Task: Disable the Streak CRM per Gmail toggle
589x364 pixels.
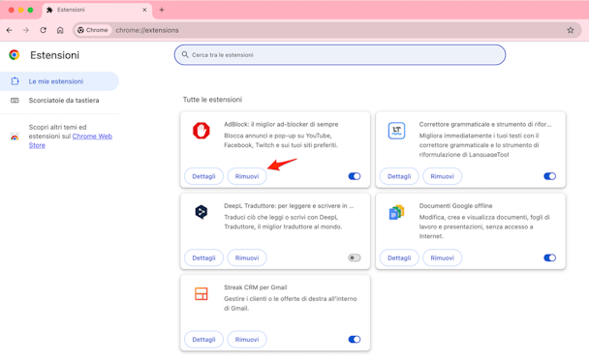Action: [x=355, y=339]
